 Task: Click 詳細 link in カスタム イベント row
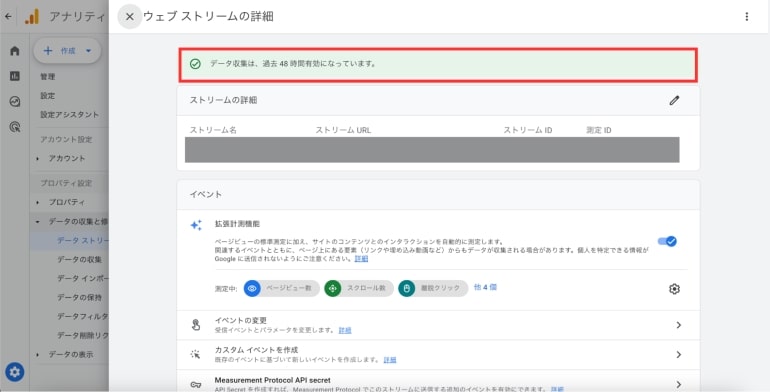[x=390, y=360]
